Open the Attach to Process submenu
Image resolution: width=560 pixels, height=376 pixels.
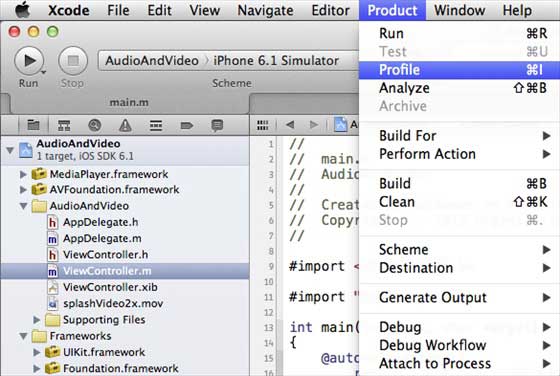pyautogui.click(x=459, y=364)
